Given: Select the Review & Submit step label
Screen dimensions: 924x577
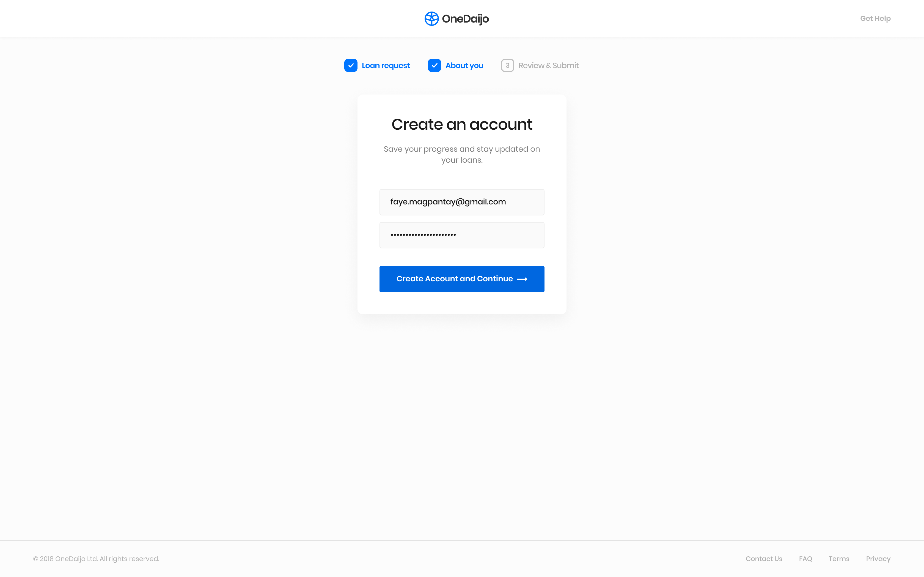Looking at the screenshot, I should click(x=548, y=65).
